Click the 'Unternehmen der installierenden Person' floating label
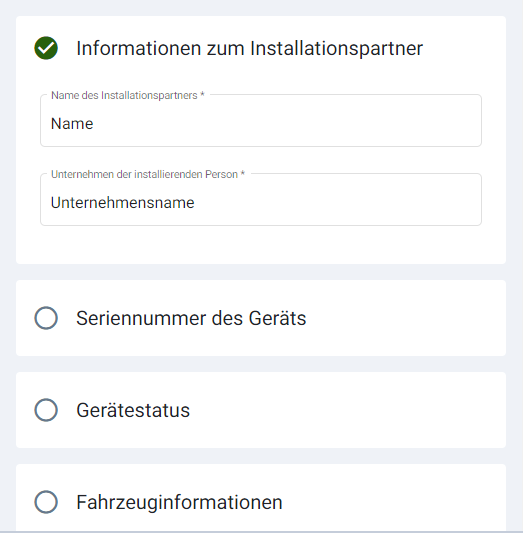Viewport: 523px width, 533px height. (x=144, y=174)
